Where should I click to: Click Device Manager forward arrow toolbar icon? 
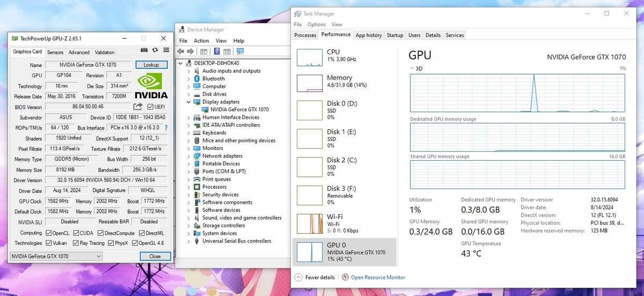191,52
